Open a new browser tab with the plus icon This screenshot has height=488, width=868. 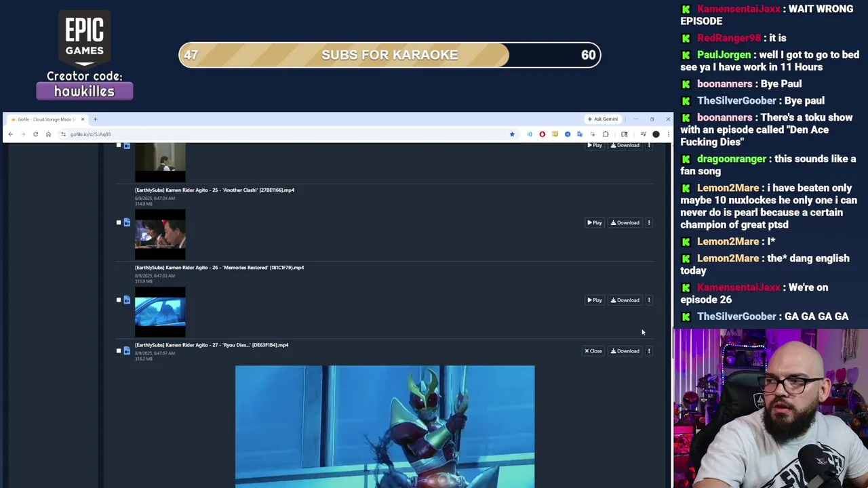95,119
